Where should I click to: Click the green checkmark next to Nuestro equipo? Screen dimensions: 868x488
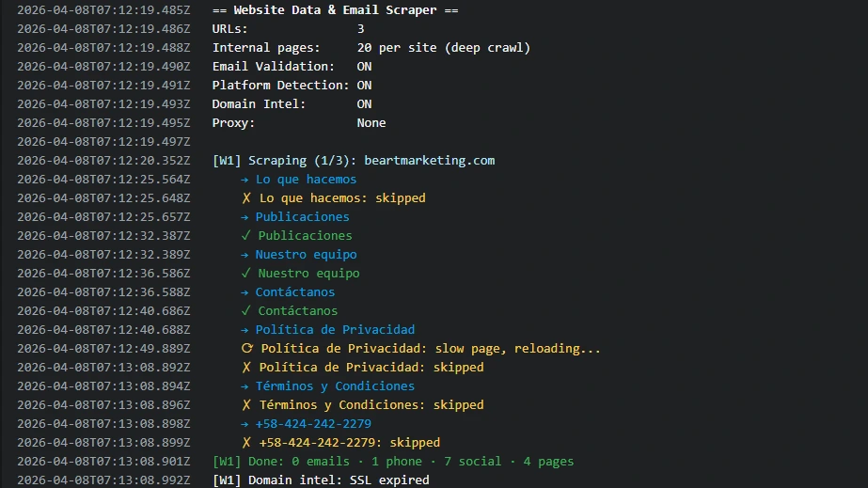(245, 274)
